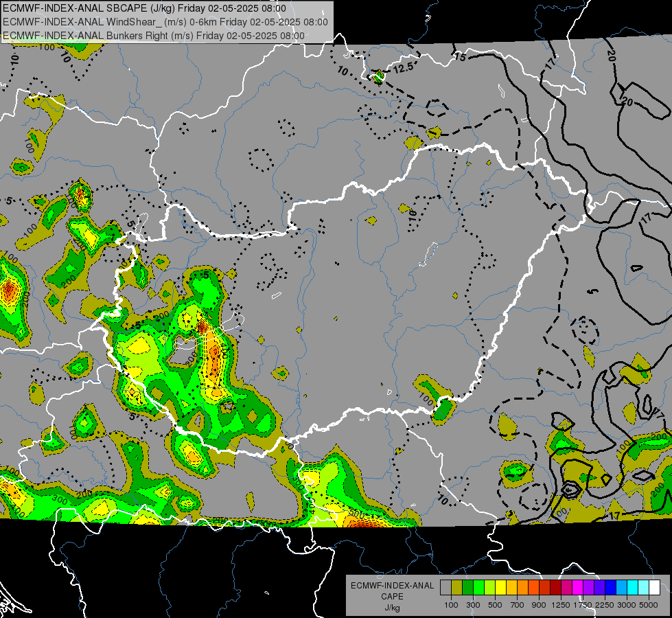Click the 15 contour label near the top
This screenshot has width=672, height=618.
coord(460,56)
